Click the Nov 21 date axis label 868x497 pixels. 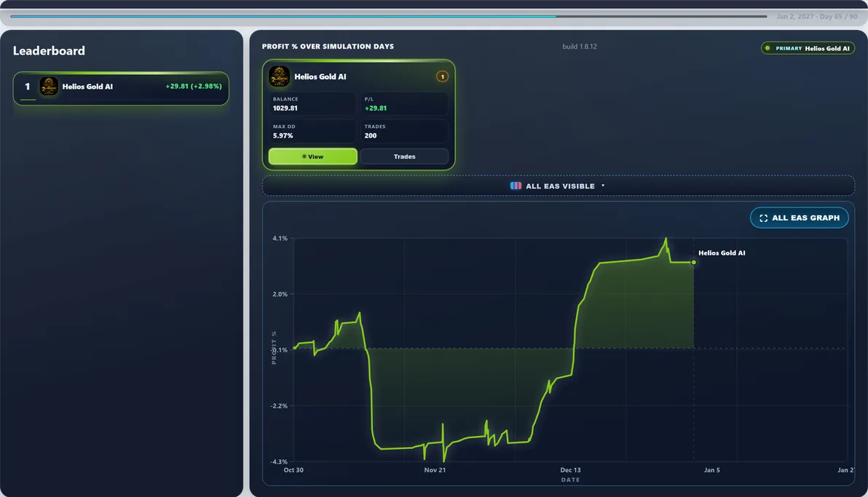pyautogui.click(x=435, y=470)
